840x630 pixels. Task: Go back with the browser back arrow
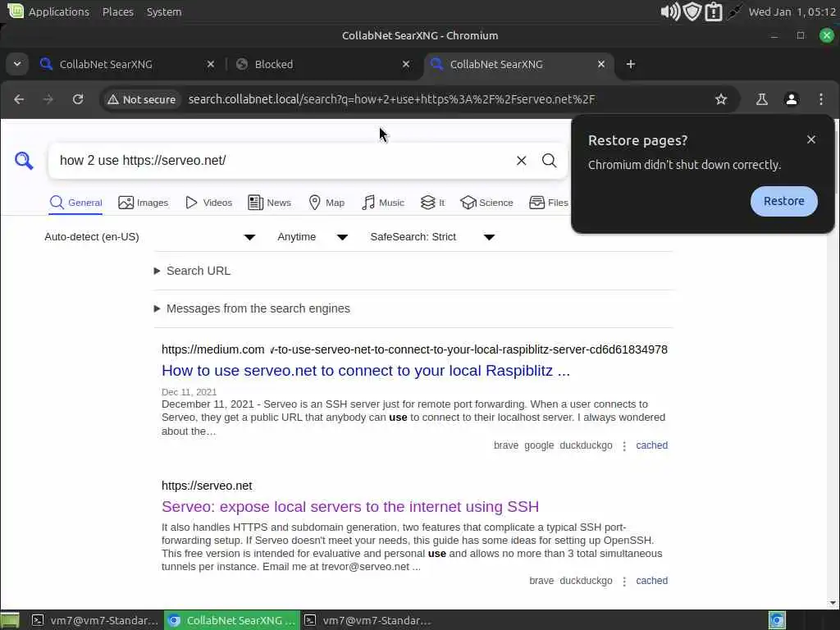point(19,99)
